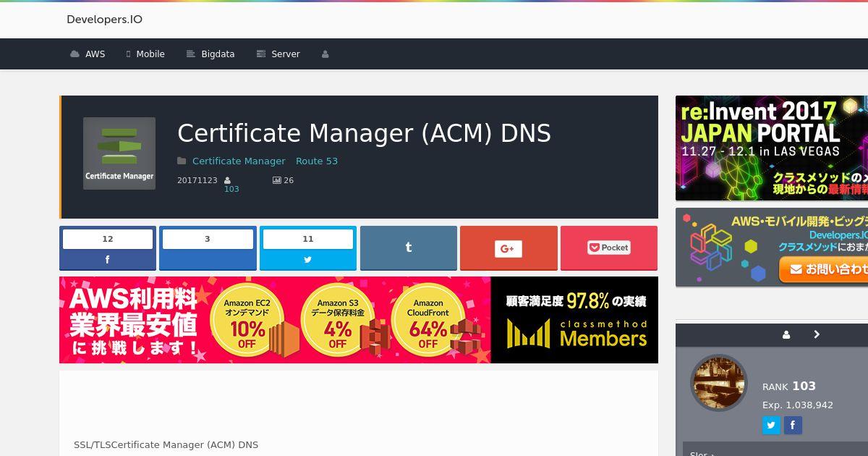Click the article title Certificate Manager (ACM) DNS
This screenshot has width=868, height=456.
364,133
